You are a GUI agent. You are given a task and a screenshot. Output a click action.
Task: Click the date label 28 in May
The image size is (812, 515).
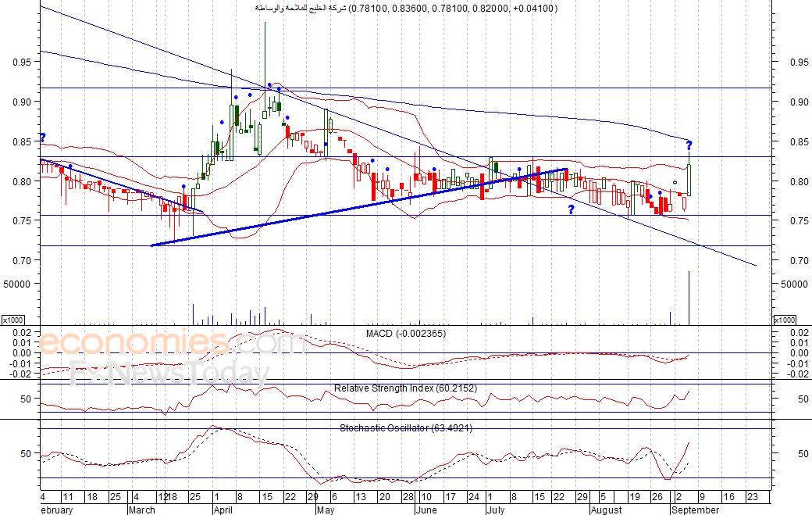point(408,497)
